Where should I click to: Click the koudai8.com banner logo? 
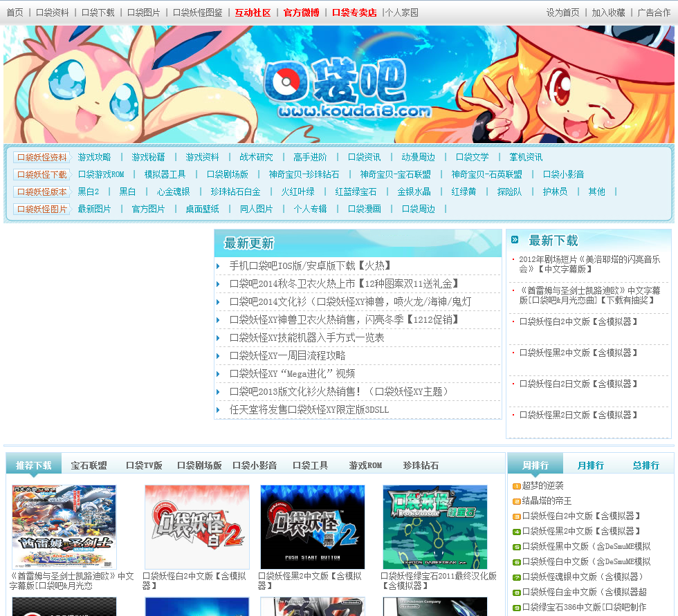coord(346,88)
